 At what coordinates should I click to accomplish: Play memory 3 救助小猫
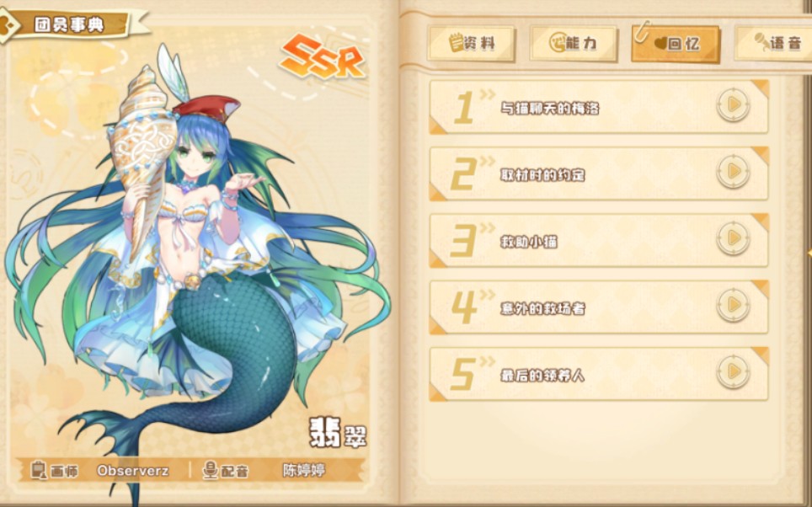tap(733, 238)
